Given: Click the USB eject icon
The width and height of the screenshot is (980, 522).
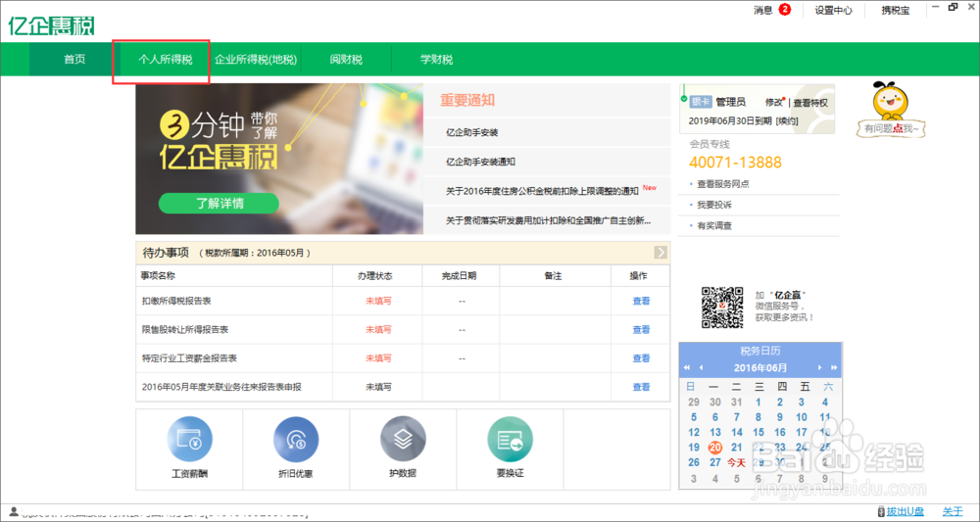Looking at the screenshot, I should (x=881, y=511).
